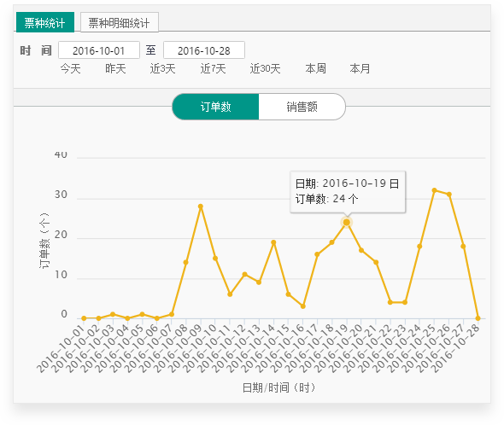Screen dimensions: 504x425
Task: Click the 2016-10-26 data point on chart
Action: (x=449, y=195)
